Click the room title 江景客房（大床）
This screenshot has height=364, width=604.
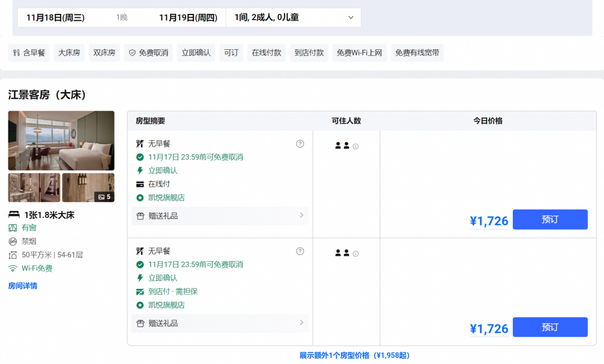[47, 94]
